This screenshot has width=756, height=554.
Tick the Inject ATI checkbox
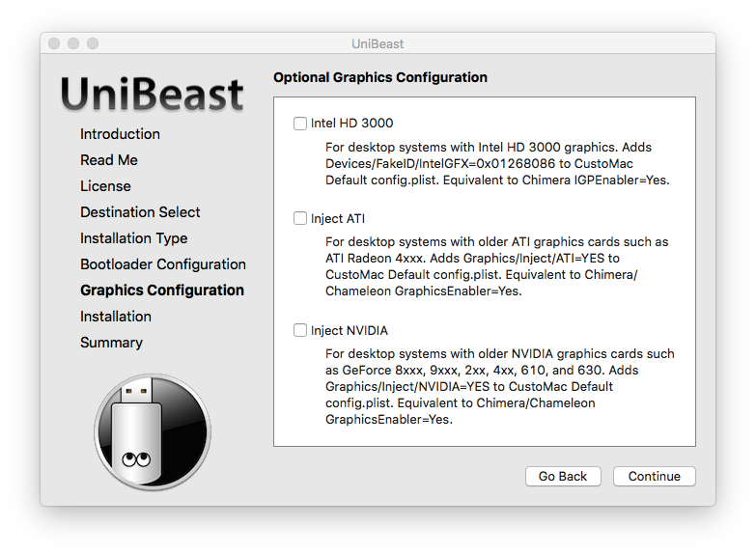click(300, 218)
